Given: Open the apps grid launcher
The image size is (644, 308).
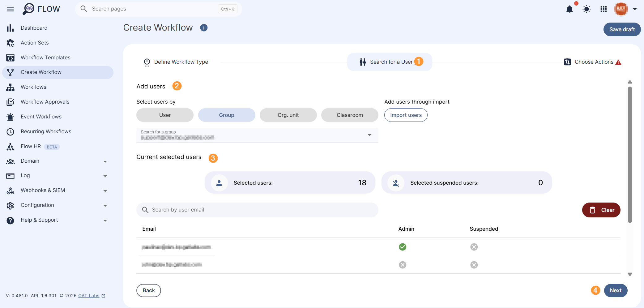Looking at the screenshot, I should click(603, 9).
